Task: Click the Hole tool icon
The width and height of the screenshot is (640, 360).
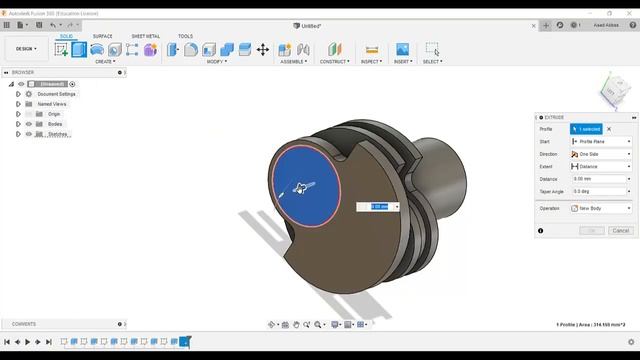Action: 115,50
